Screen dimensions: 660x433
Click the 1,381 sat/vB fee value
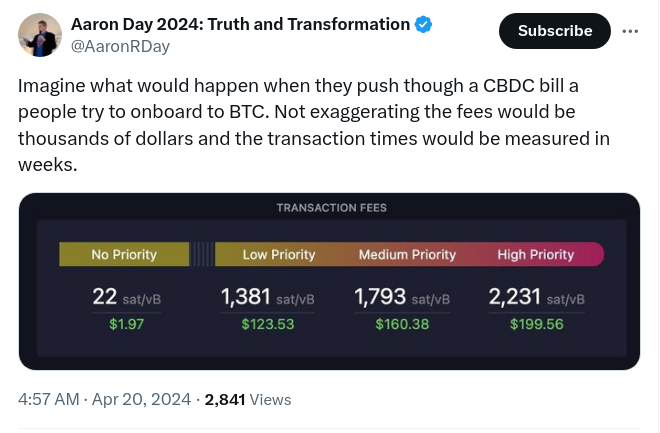[268, 297]
